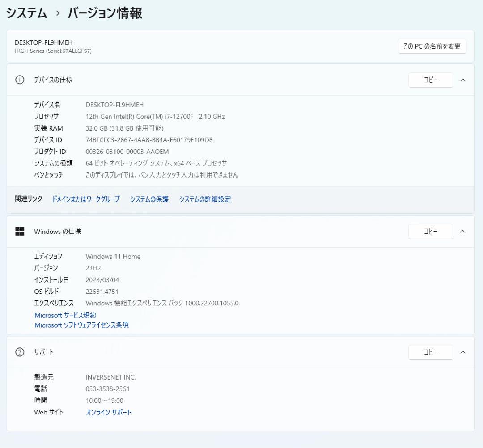Click the デバイスの仕様 section heading
This screenshot has width=483, height=448.
pos(53,80)
